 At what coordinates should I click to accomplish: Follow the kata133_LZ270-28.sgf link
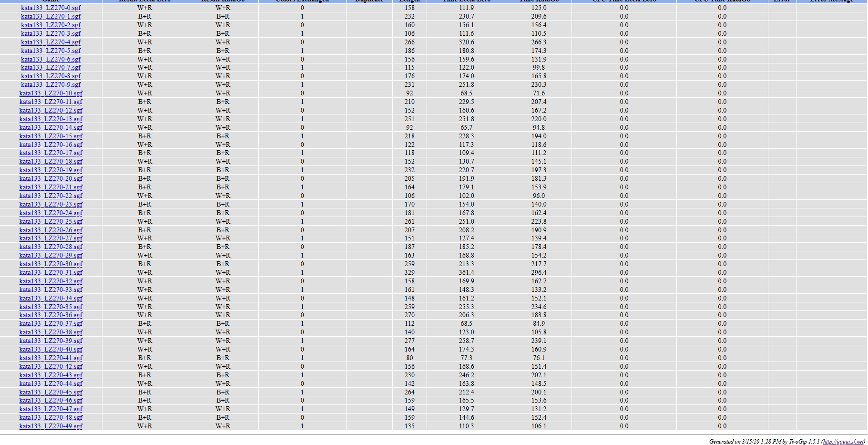point(51,247)
